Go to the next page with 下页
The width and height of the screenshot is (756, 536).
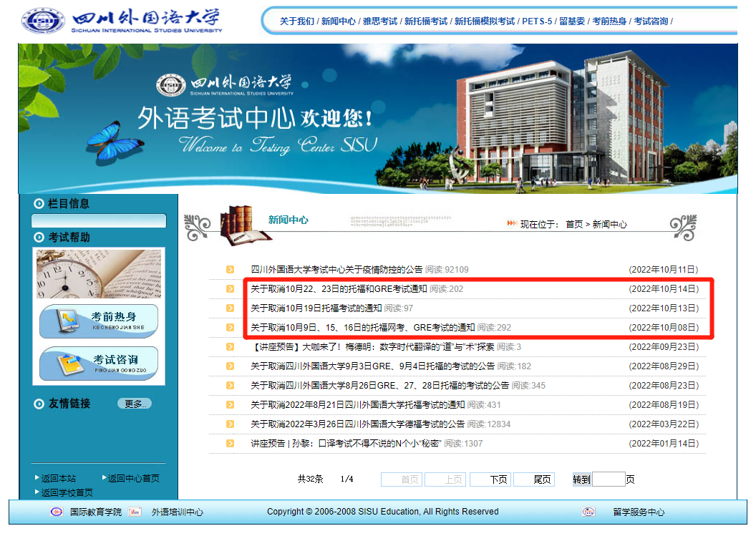[x=492, y=479]
